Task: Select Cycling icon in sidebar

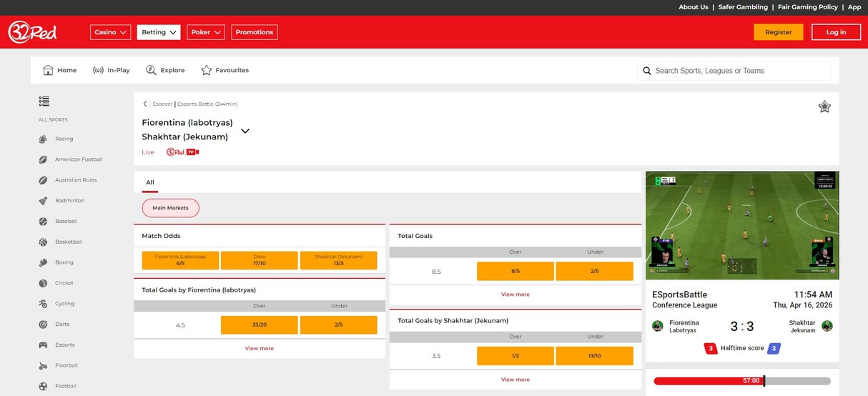Action: pos(43,304)
